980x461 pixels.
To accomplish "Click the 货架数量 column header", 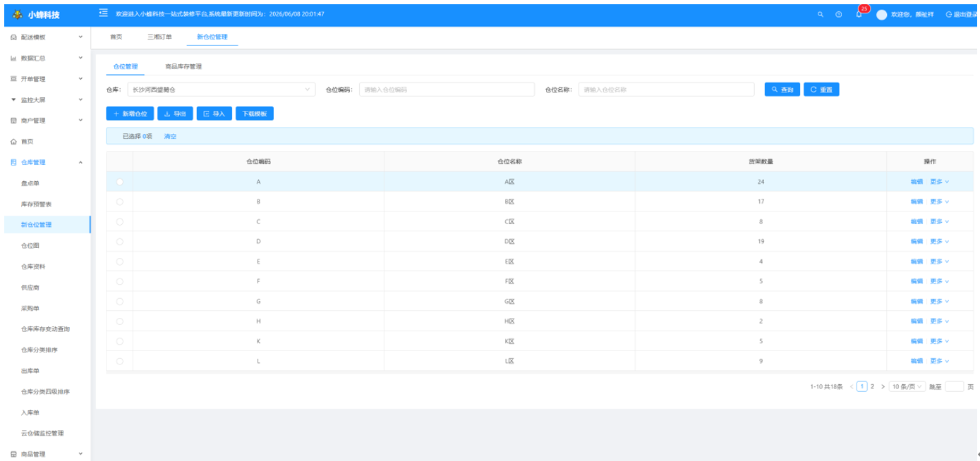I will click(x=760, y=161).
